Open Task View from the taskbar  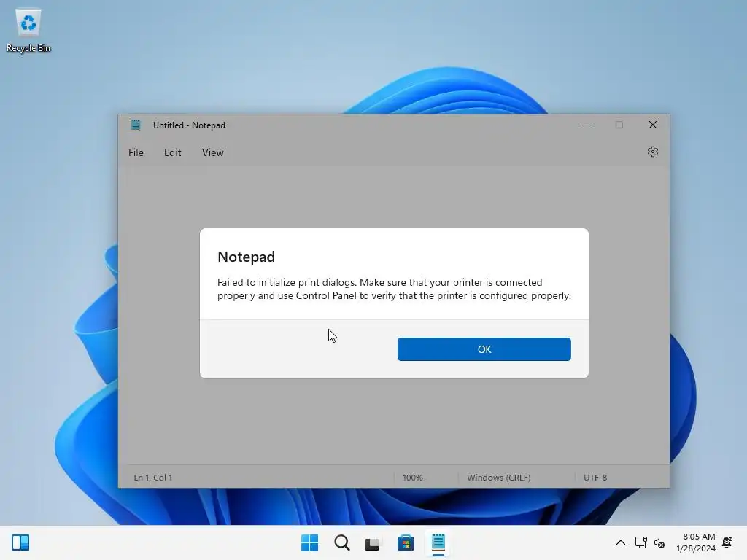tap(373, 542)
